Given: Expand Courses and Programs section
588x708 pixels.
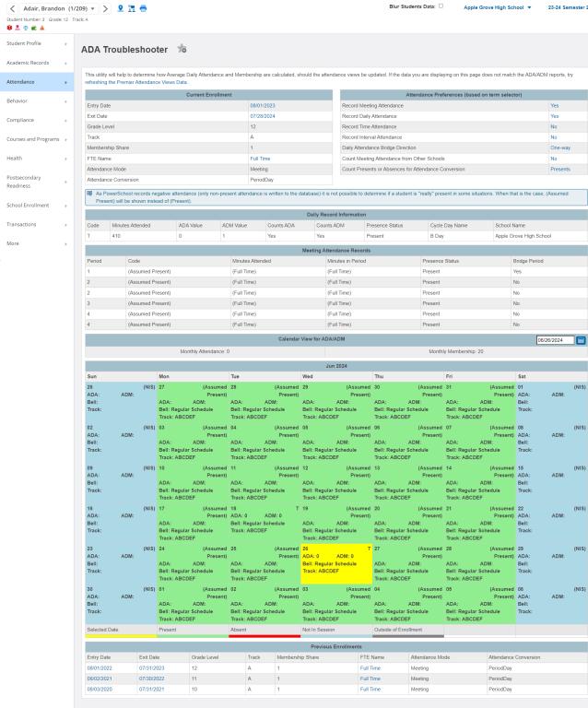Looking at the screenshot, I should tap(37, 139).
